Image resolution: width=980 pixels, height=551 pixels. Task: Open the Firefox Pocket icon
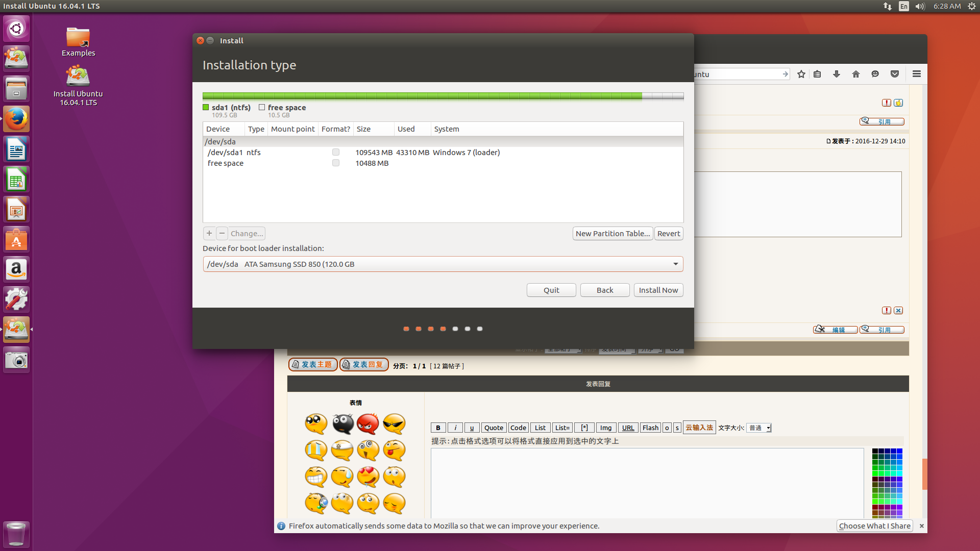pos(895,74)
